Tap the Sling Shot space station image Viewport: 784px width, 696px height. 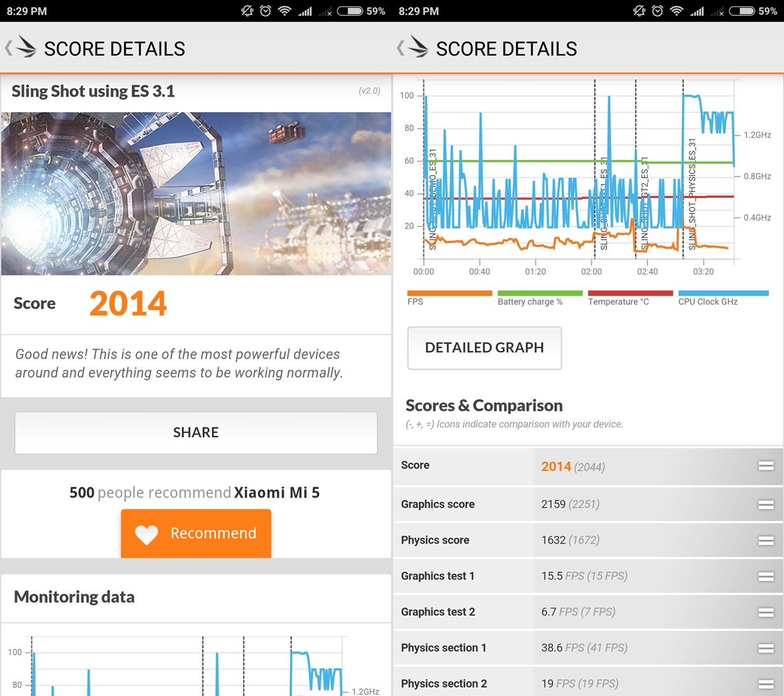(x=196, y=193)
